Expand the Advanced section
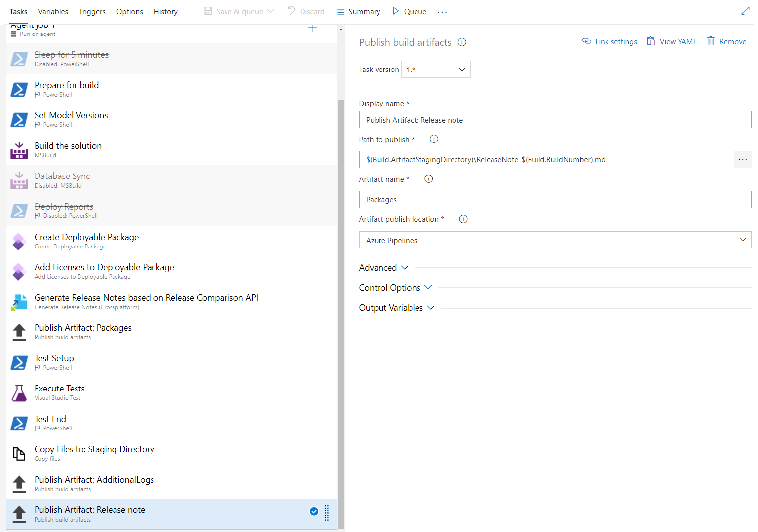 click(384, 267)
